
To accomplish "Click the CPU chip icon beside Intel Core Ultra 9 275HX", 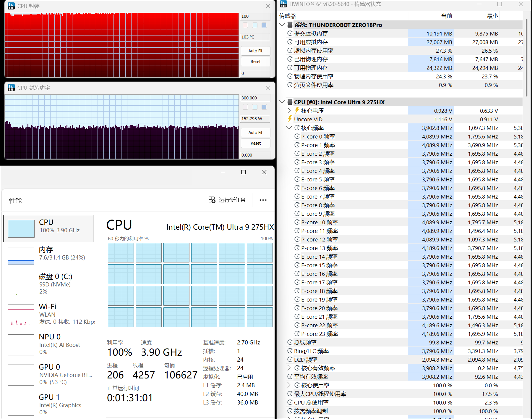I will [290, 102].
